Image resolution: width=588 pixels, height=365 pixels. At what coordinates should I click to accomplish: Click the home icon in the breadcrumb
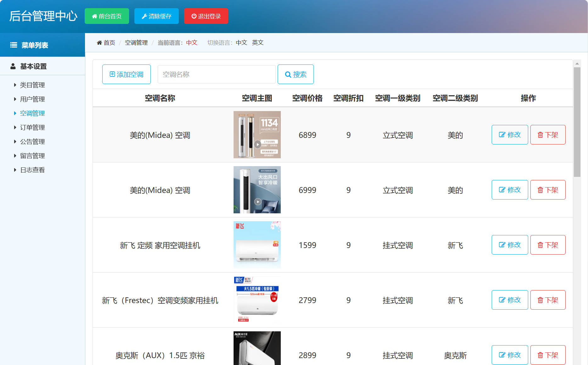(x=99, y=42)
